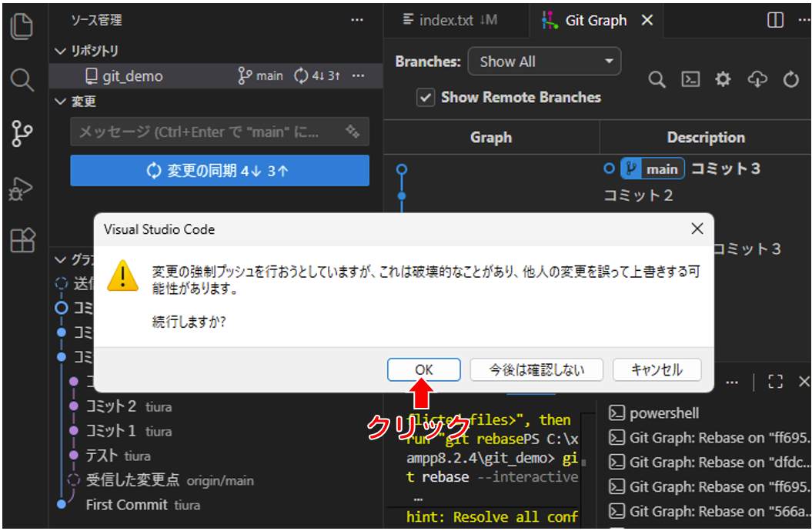Collapse the 変更 section
Viewport: 812px width, 531px height.
61,102
